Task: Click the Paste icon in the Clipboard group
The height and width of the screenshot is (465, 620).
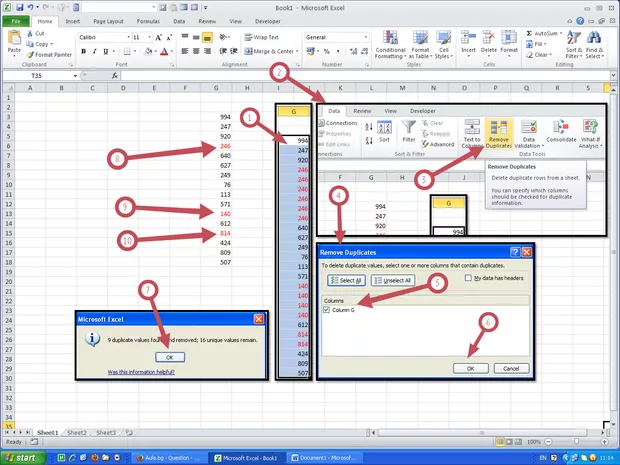Action: 14,38
